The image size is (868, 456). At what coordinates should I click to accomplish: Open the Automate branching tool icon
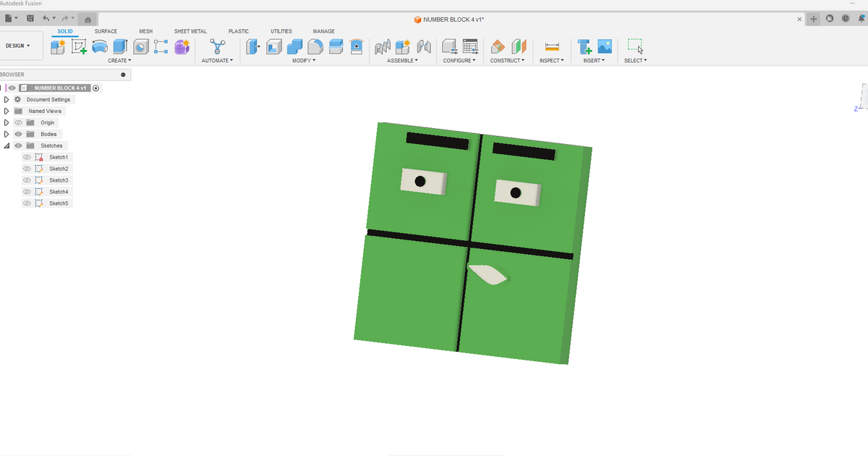(x=217, y=47)
